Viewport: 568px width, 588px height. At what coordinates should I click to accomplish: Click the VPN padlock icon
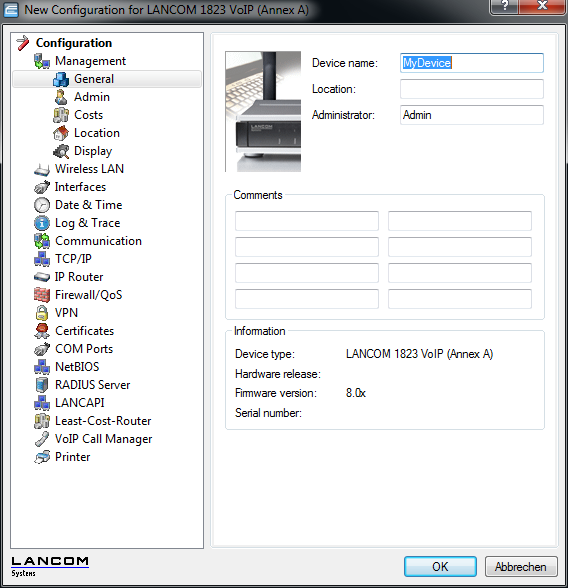click(42, 313)
